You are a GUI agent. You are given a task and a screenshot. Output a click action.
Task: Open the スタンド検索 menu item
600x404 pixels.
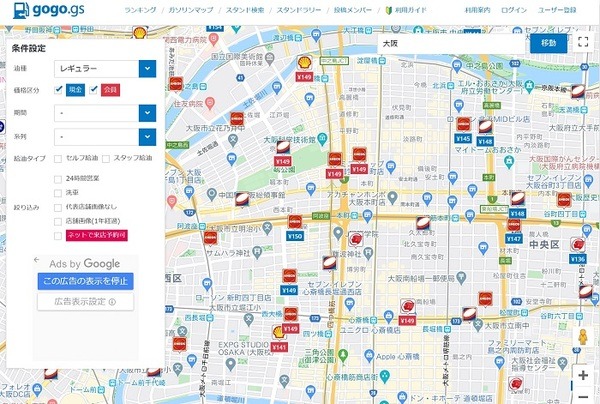tap(245, 10)
